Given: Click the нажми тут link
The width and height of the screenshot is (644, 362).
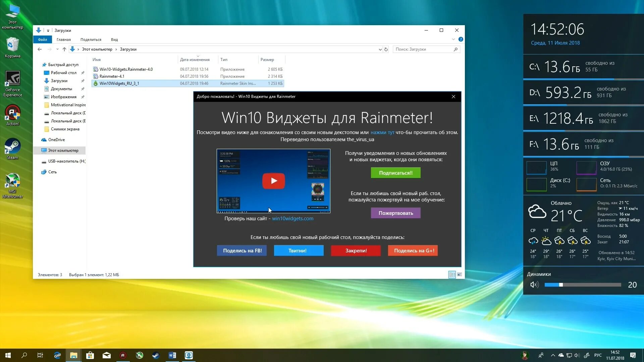Looking at the screenshot, I should [382, 132].
